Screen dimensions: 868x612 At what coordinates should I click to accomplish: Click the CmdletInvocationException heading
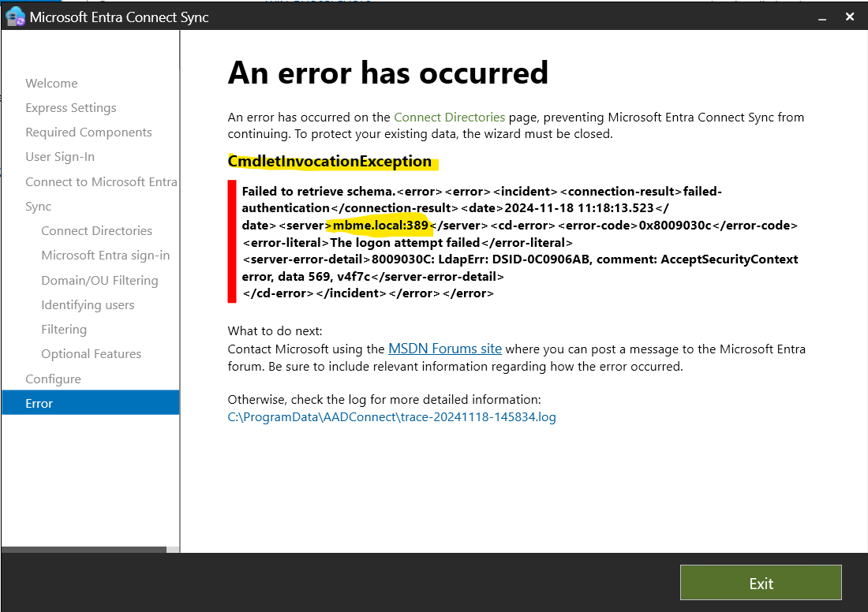click(x=330, y=161)
